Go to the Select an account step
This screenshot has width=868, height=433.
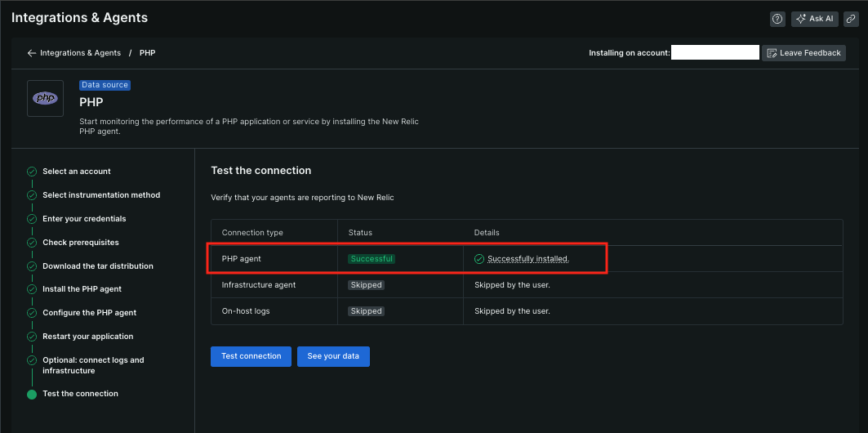click(77, 172)
